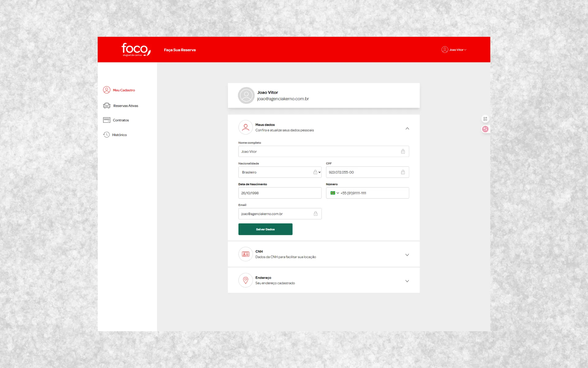Click the Endereço location pin icon
Image resolution: width=588 pixels, height=368 pixels.
[x=245, y=280]
